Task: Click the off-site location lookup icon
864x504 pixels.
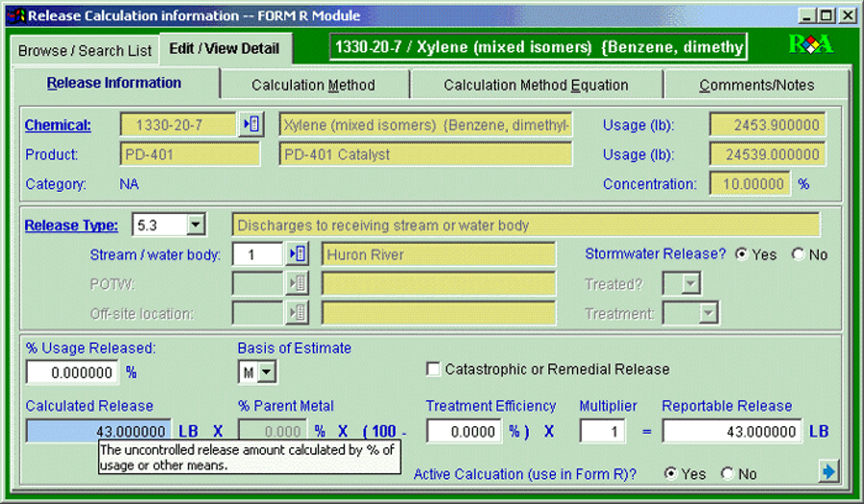Action: click(298, 312)
